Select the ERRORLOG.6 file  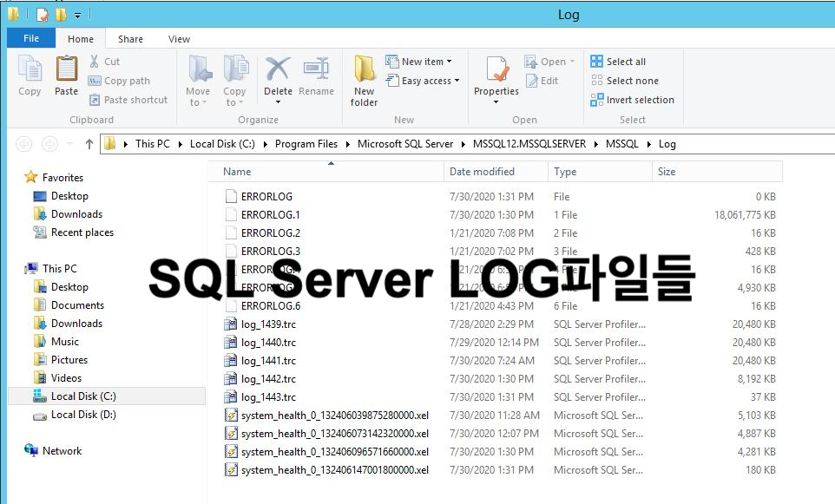coord(271,305)
